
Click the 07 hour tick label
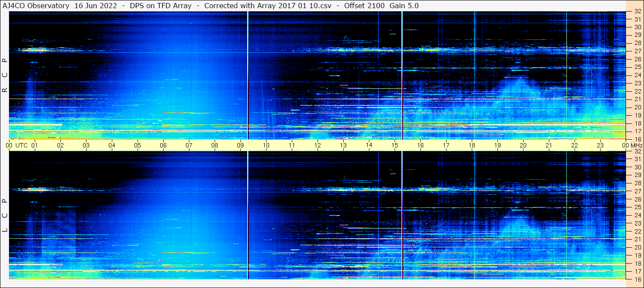click(189, 145)
